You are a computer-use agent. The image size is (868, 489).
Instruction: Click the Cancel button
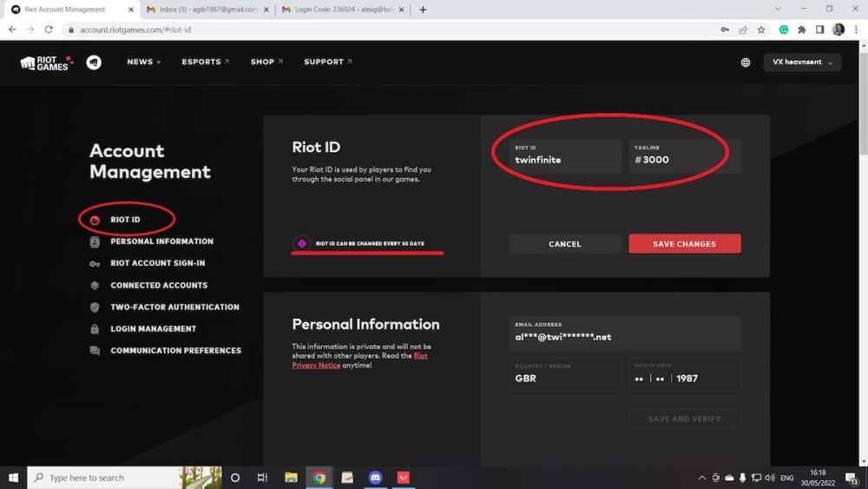tap(565, 244)
